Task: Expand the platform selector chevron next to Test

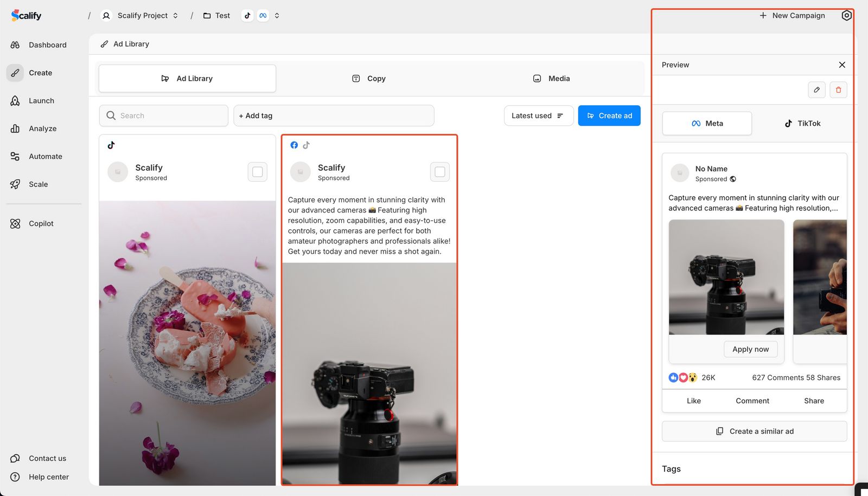Action: click(277, 16)
